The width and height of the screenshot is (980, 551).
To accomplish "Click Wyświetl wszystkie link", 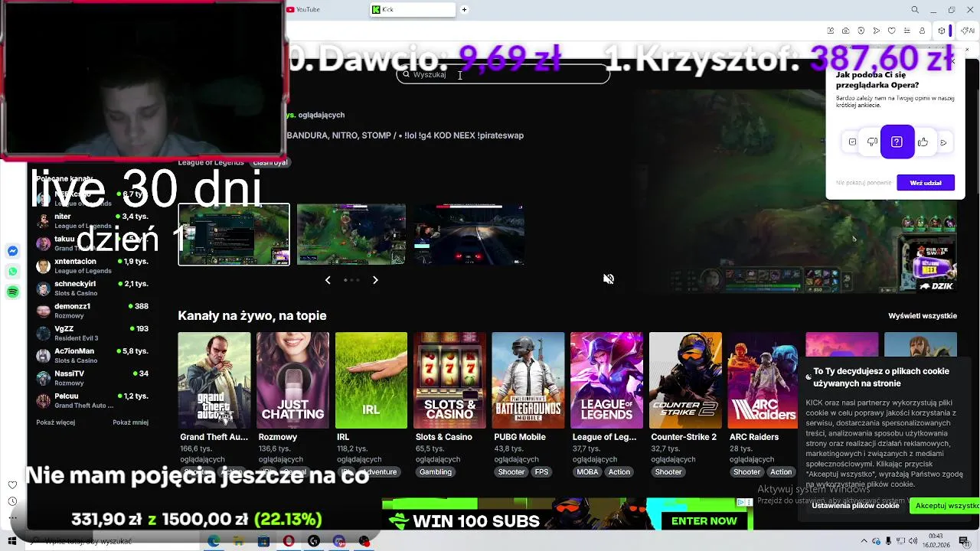I will [x=923, y=316].
